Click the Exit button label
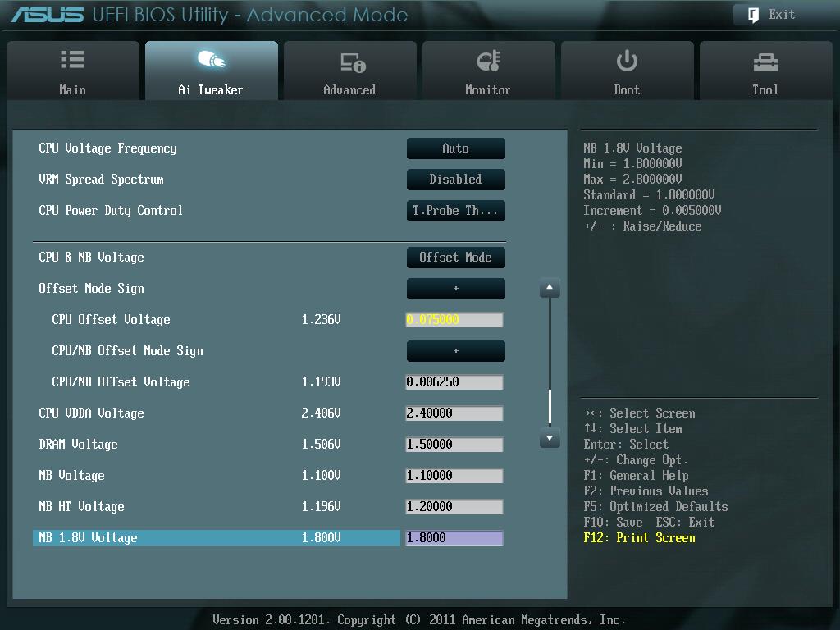This screenshot has height=630, width=840. [782, 15]
